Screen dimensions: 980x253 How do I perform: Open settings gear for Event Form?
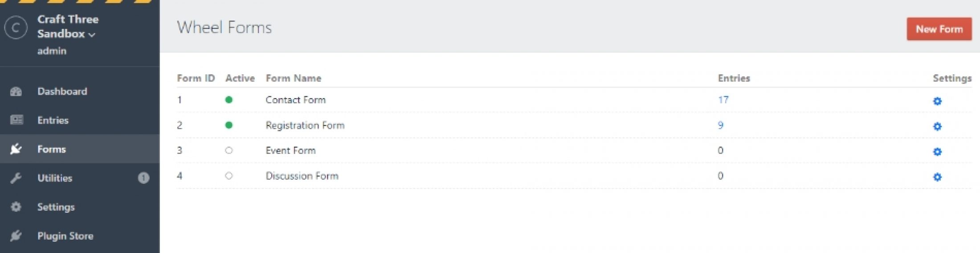[x=937, y=152]
